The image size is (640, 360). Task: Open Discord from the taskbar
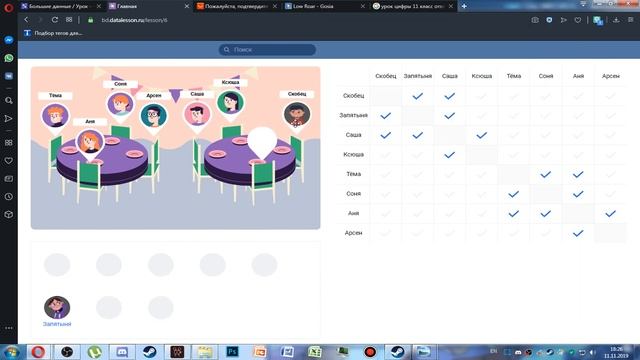122,352
